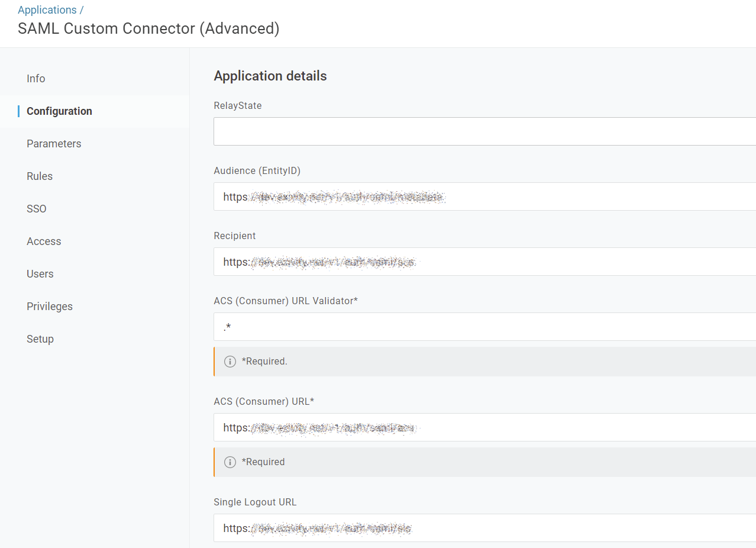
Task: Click the 'Audience (EntityID)' label
Action: pyautogui.click(x=257, y=170)
